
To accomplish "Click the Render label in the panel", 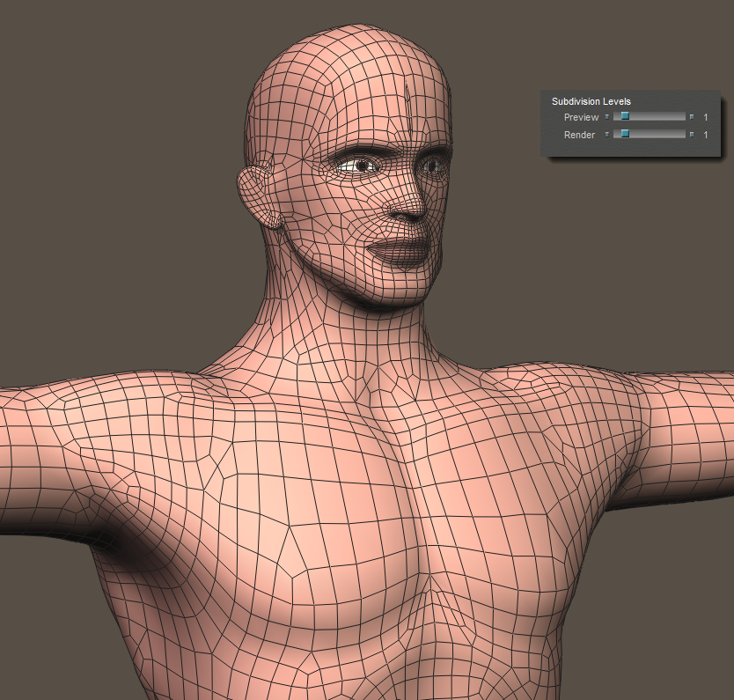I will click(581, 136).
